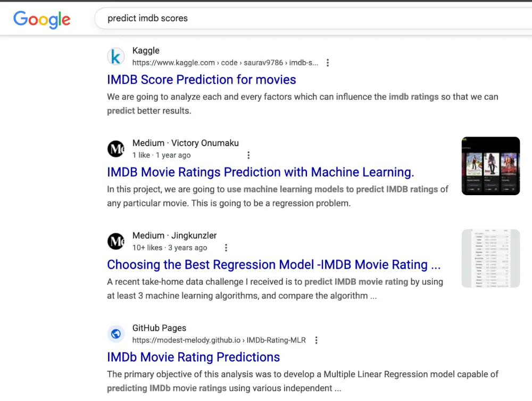Screen dimensions: 532x401
Task: Click the modest-melody.github.io URL text
Action: (219, 340)
